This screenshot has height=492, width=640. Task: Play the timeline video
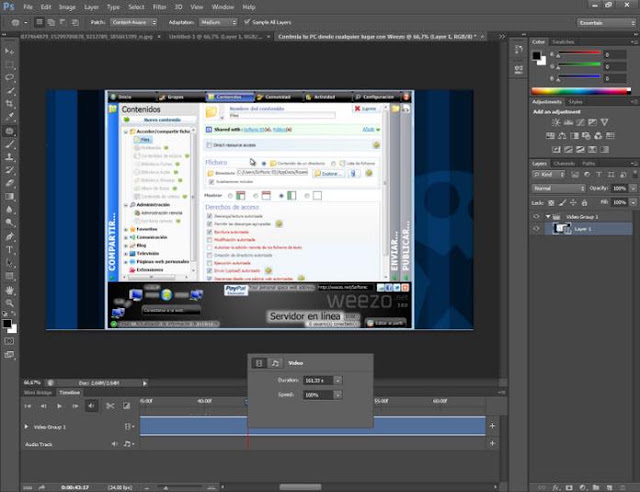59,406
